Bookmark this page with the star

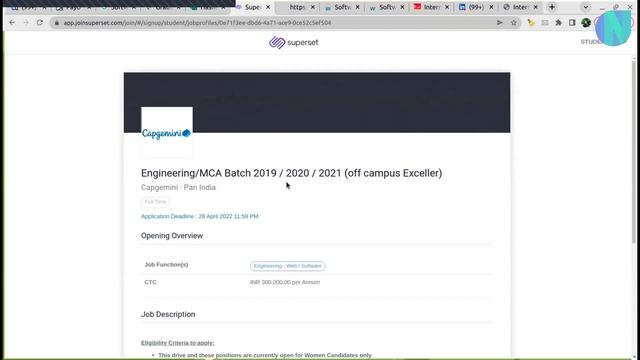[x=514, y=23]
